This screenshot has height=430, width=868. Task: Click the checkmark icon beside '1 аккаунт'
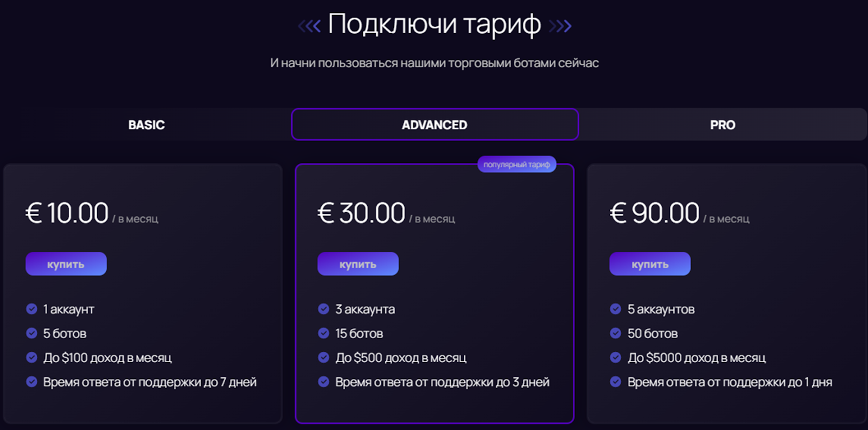tap(32, 309)
